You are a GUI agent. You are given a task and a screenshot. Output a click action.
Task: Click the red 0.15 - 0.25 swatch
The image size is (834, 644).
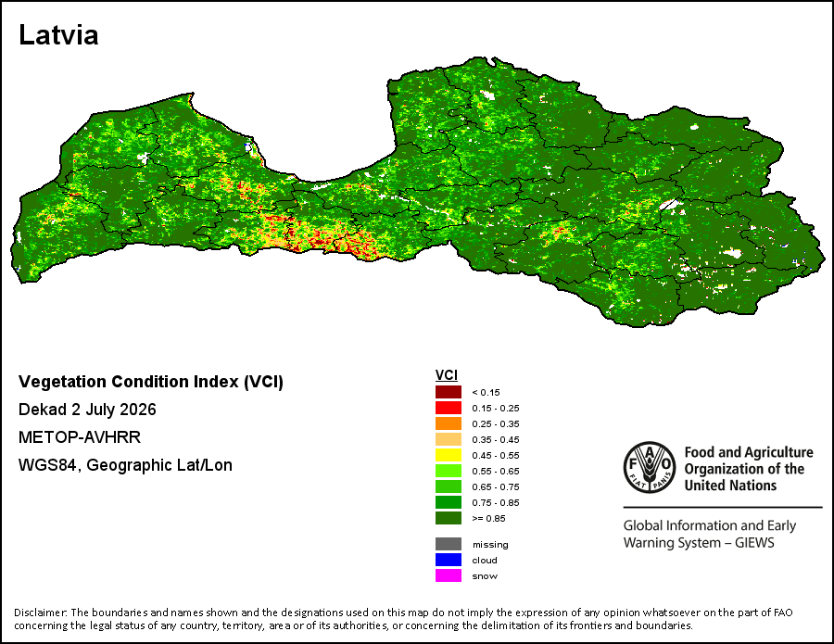coord(449,408)
